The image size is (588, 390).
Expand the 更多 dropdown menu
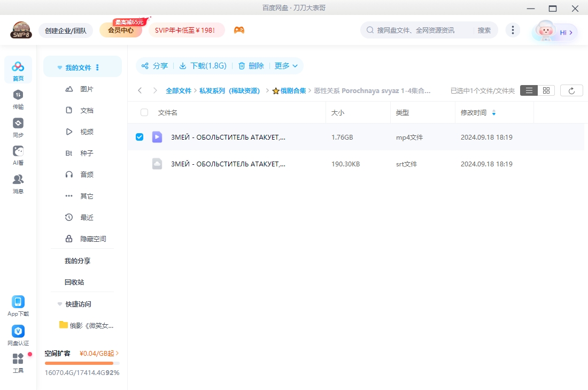pos(286,66)
